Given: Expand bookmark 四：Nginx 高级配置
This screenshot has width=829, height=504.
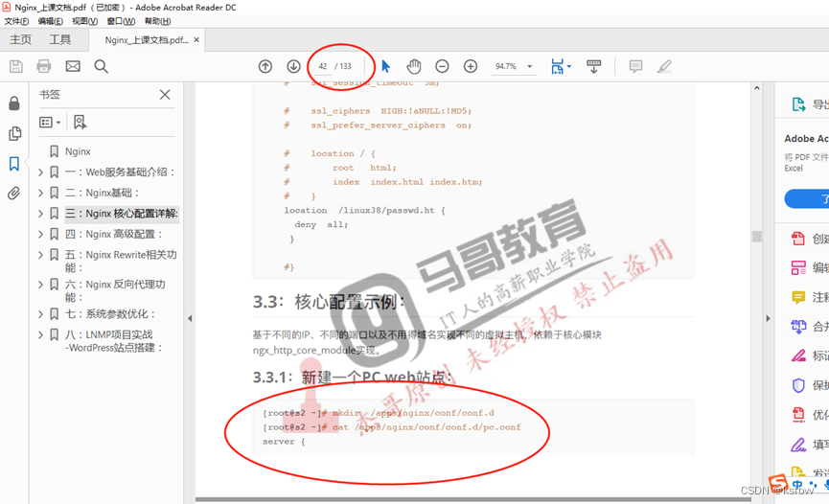Looking at the screenshot, I should [40, 235].
